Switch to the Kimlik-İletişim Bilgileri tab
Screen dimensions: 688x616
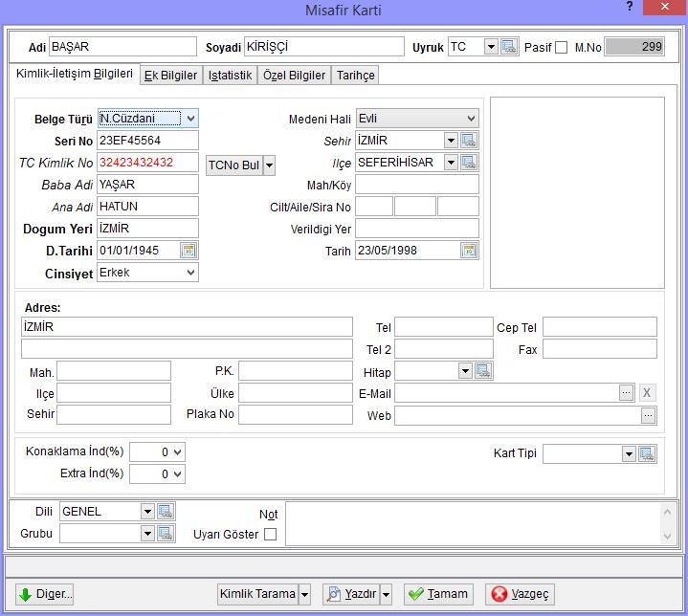coord(74,74)
